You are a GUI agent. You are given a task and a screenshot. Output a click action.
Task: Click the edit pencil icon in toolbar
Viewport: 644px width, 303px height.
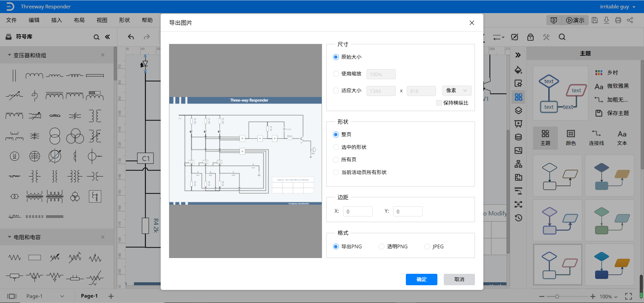coord(515,37)
